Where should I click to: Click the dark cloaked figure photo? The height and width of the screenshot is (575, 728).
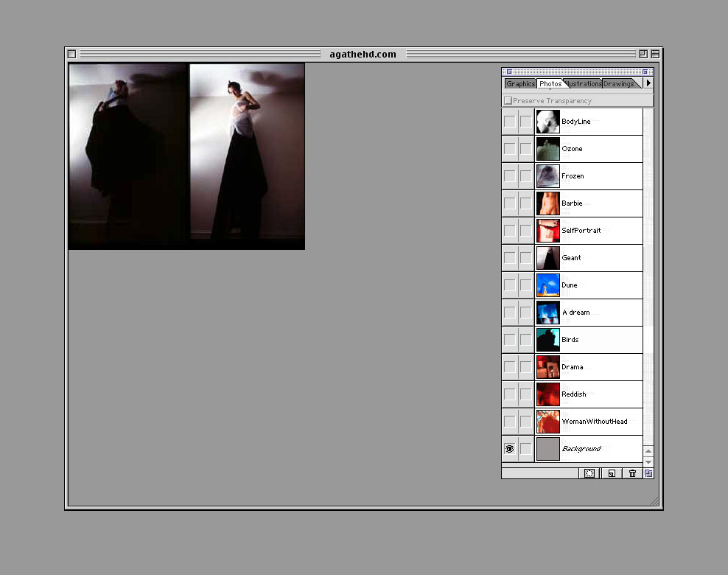129,156
